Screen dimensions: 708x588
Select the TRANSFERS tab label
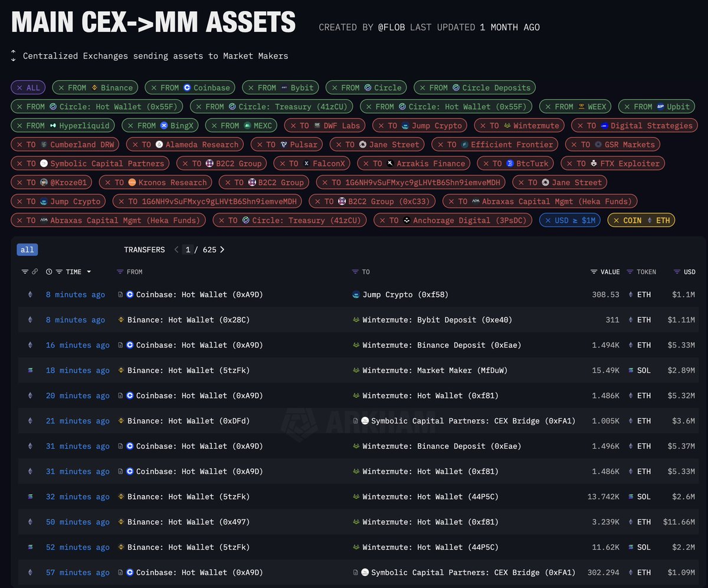145,249
